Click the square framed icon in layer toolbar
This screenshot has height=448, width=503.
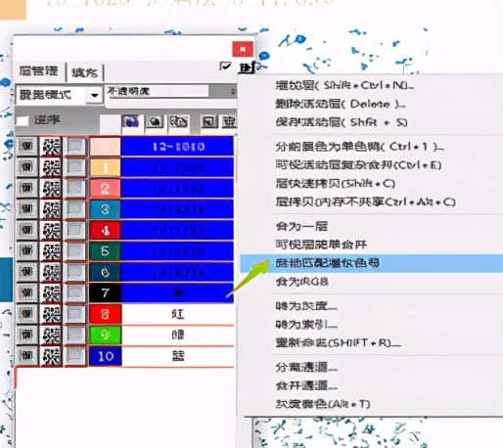[208, 122]
